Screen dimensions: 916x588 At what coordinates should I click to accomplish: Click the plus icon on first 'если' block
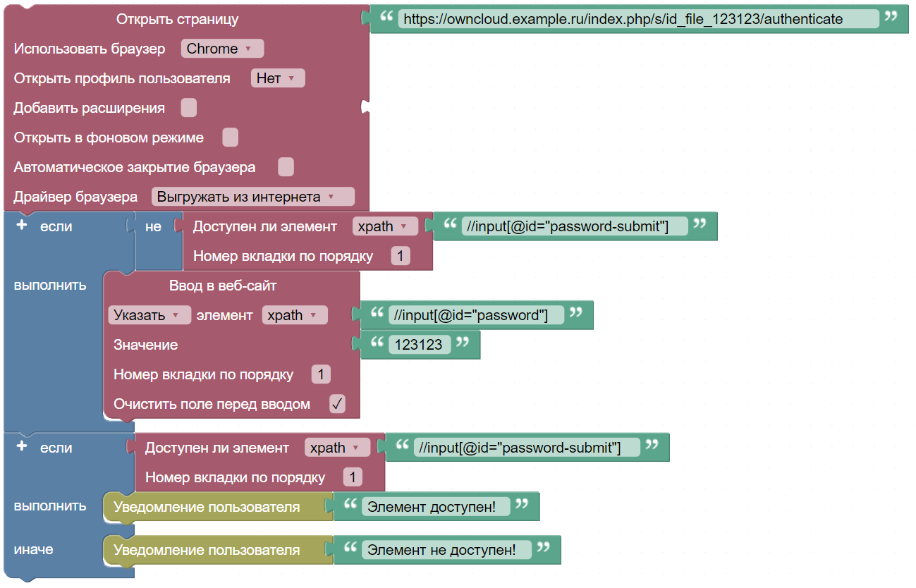[21, 226]
